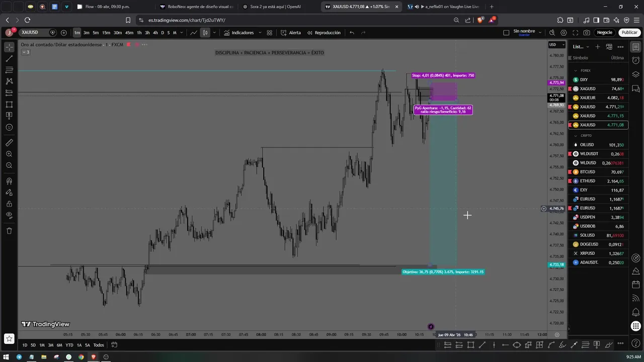This screenshot has width=644, height=362.
Task: Open quick search icon in top toolbar
Action: [552, 33]
